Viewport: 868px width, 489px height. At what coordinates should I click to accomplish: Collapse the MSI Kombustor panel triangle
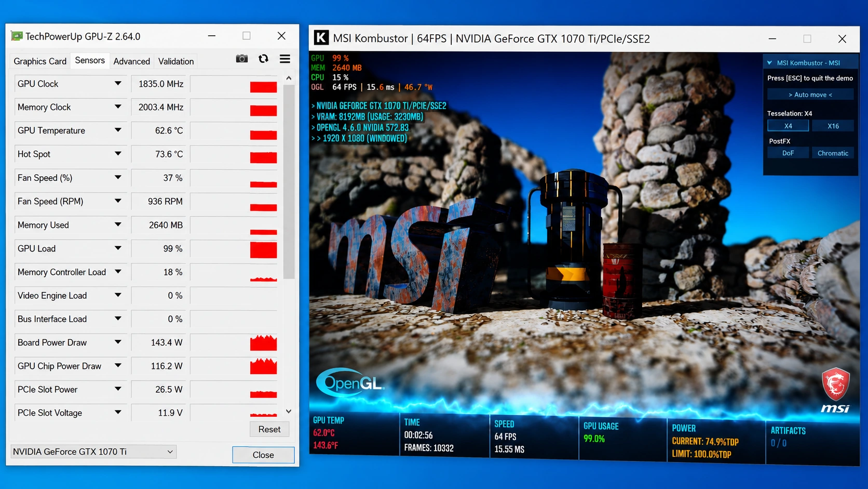pos(770,63)
